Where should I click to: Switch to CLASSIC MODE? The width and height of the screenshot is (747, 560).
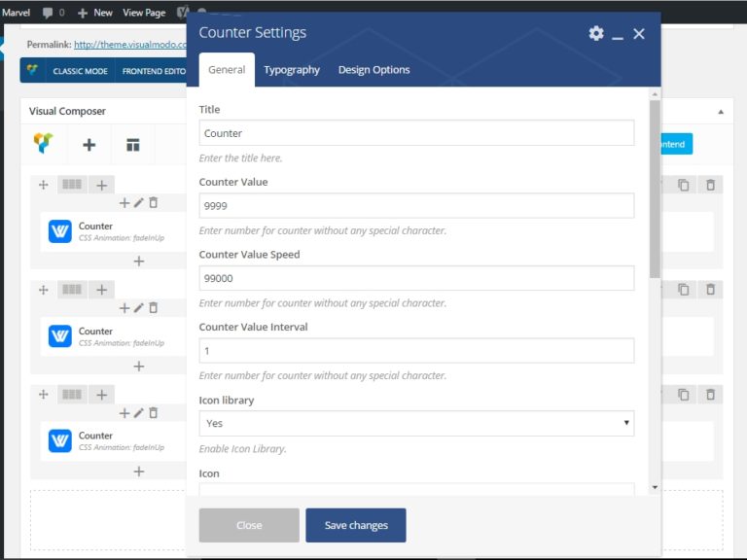(80, 71)
